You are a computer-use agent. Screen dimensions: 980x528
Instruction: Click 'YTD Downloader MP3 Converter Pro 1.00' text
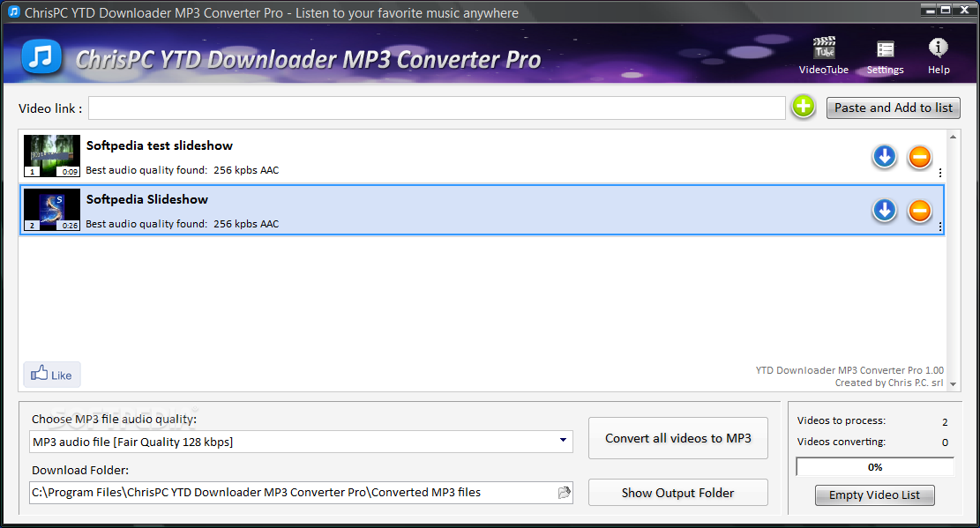[x=849, y=370]
